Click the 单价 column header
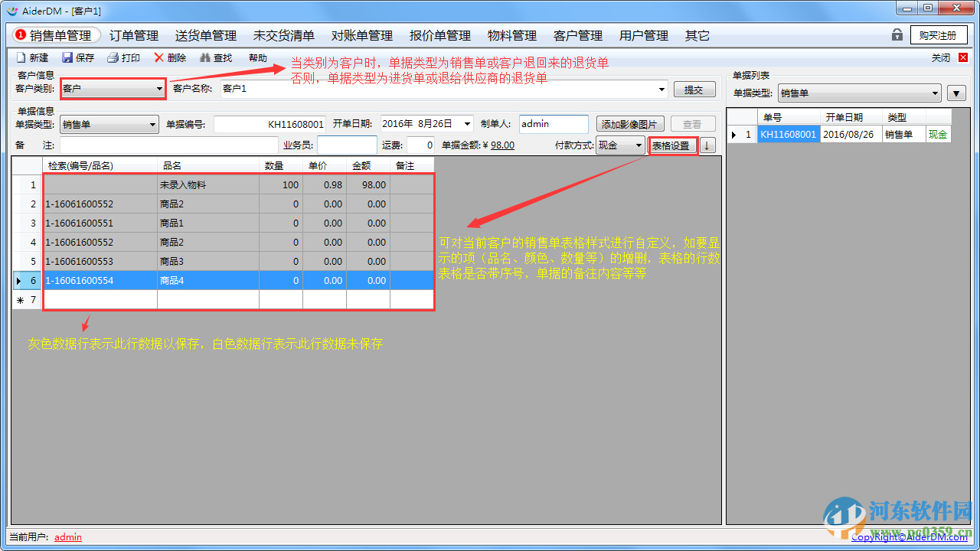Screen dimensions: 980x551 pos(325,165)
